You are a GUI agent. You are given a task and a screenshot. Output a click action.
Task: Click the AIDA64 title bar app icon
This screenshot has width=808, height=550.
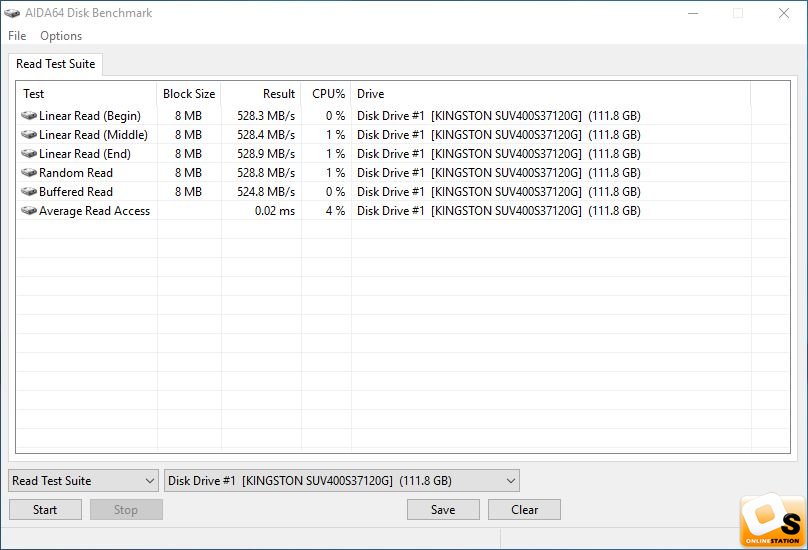pos(12,13)
